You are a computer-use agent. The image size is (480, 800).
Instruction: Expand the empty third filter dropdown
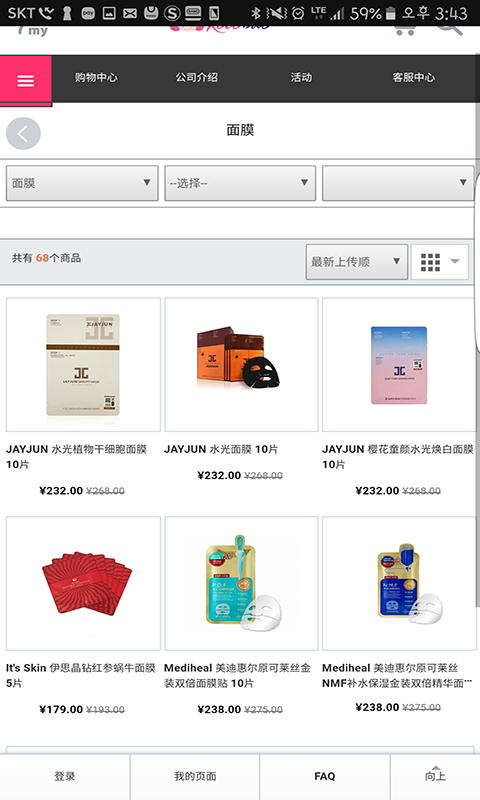click(398, 183)
